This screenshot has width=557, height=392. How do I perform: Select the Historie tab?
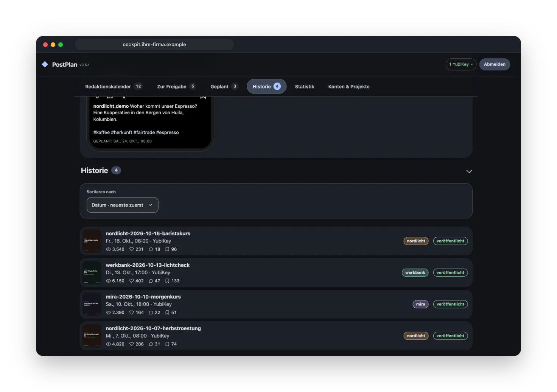(266, 87)
